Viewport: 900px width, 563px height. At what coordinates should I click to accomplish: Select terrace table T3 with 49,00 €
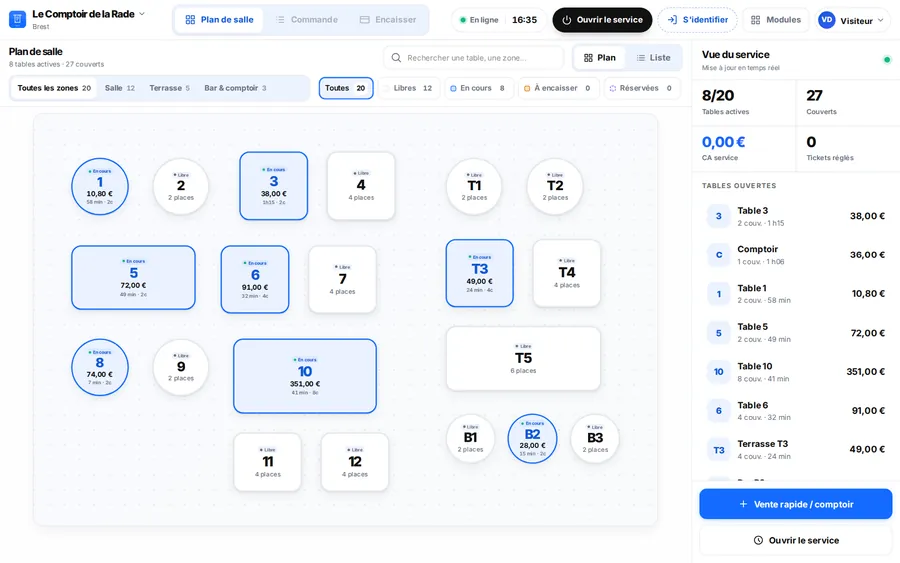coord(480,273)
